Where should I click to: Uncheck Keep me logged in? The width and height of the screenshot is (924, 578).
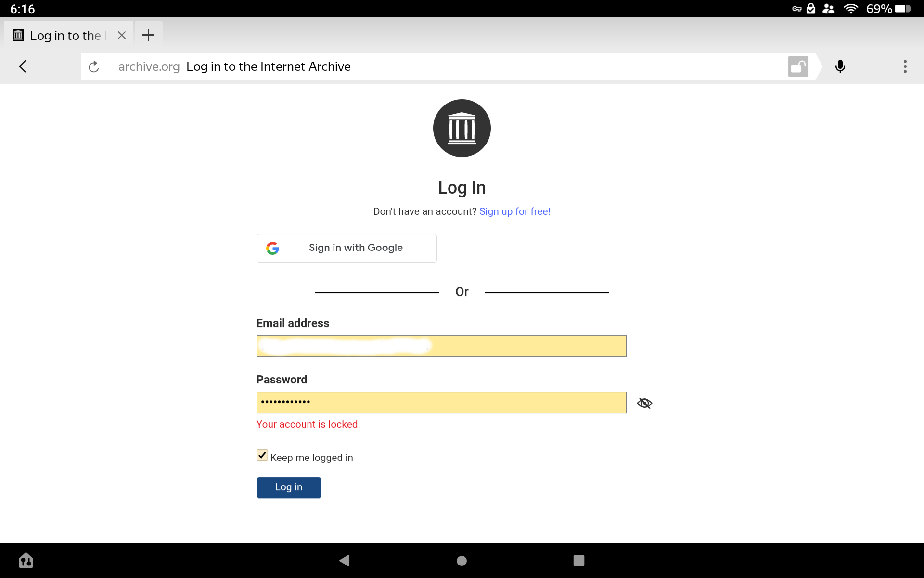pyautogui.click(x=262, y=455)
